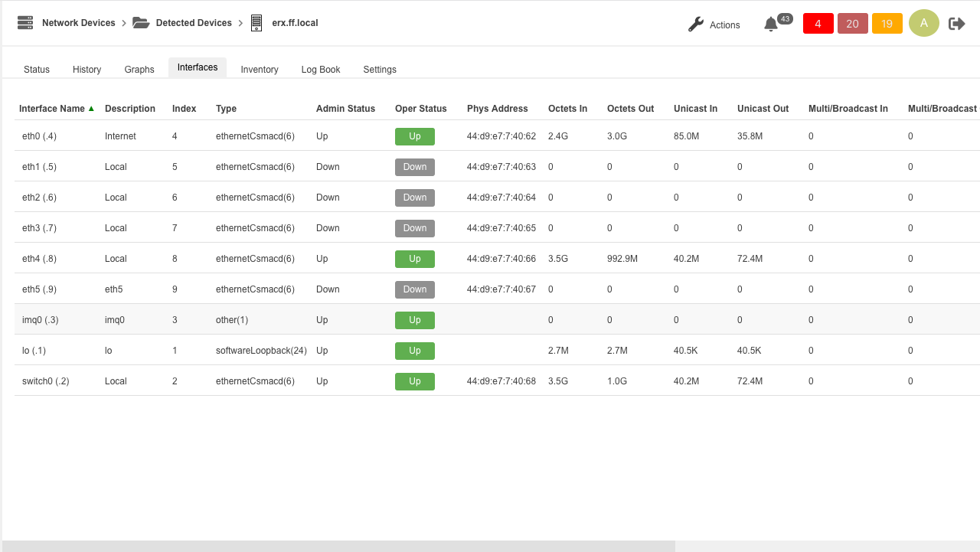Screen dimensions: 980x552
Task: Sort by Oper Status column
Action: coord(421,109)
